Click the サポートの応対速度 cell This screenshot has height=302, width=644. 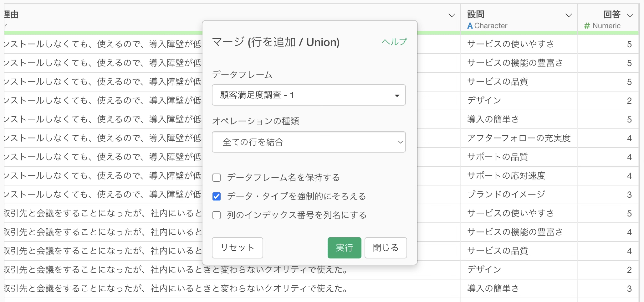[x=506, y=176]
